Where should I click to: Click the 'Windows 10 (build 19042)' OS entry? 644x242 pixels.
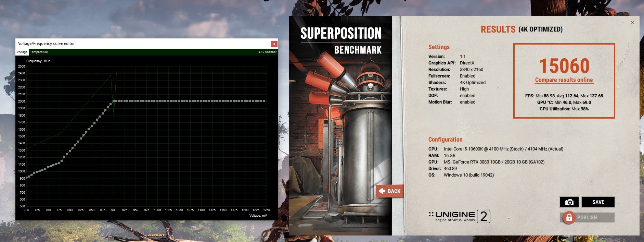469,175
